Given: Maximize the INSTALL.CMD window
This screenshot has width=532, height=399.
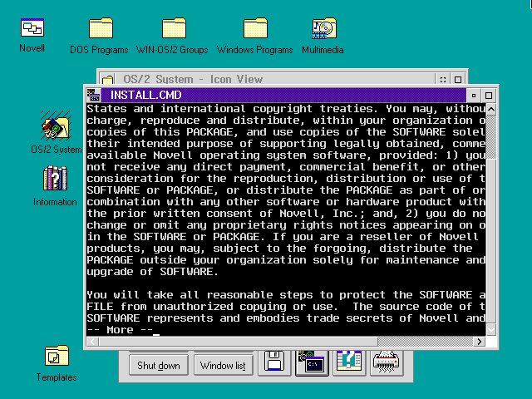Looking at the screenshot, I should click(489, 96).
